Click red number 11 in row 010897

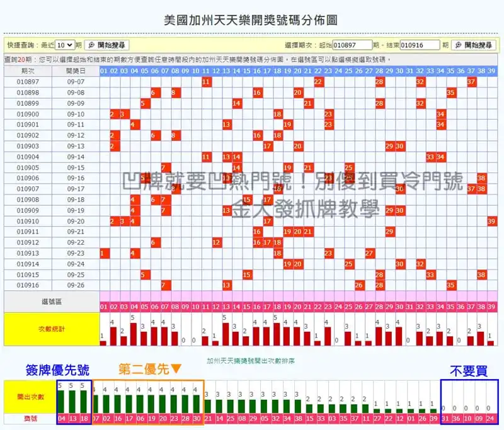206,82
